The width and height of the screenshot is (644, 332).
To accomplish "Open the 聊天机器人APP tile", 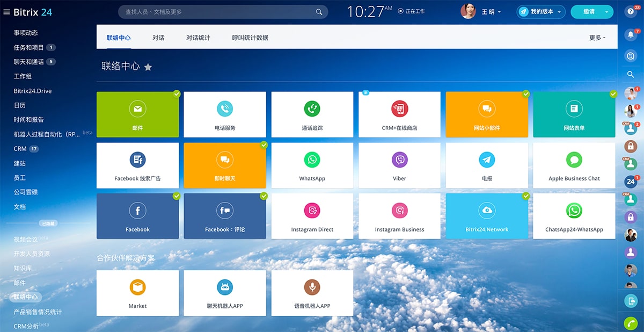I will (225, 293).
